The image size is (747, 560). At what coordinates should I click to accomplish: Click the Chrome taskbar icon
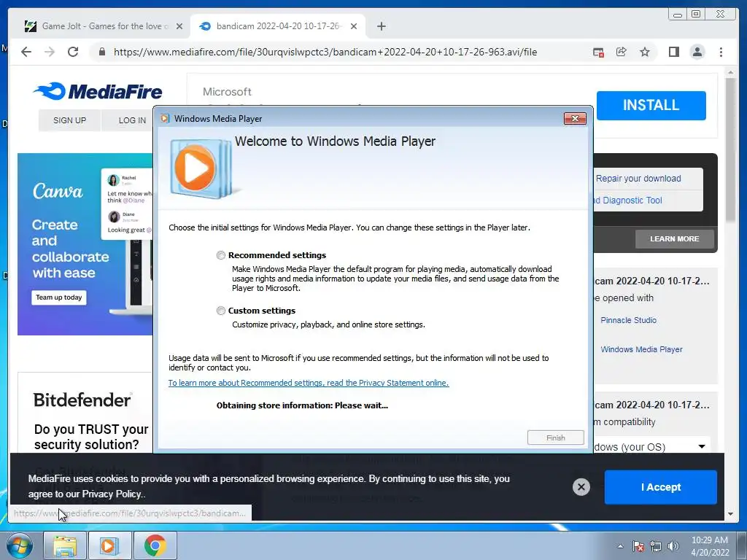155,545
